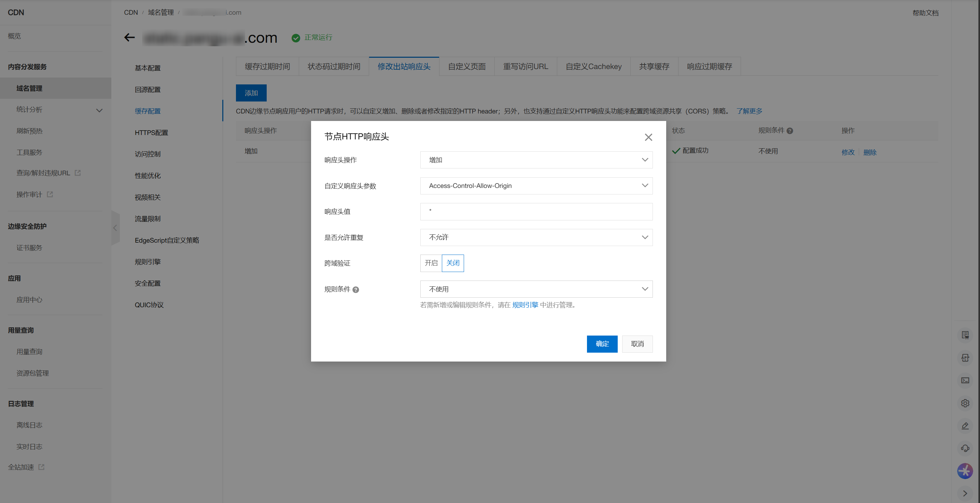Open the CLI terminal panel from right sidebar

[x=966, y=380]
